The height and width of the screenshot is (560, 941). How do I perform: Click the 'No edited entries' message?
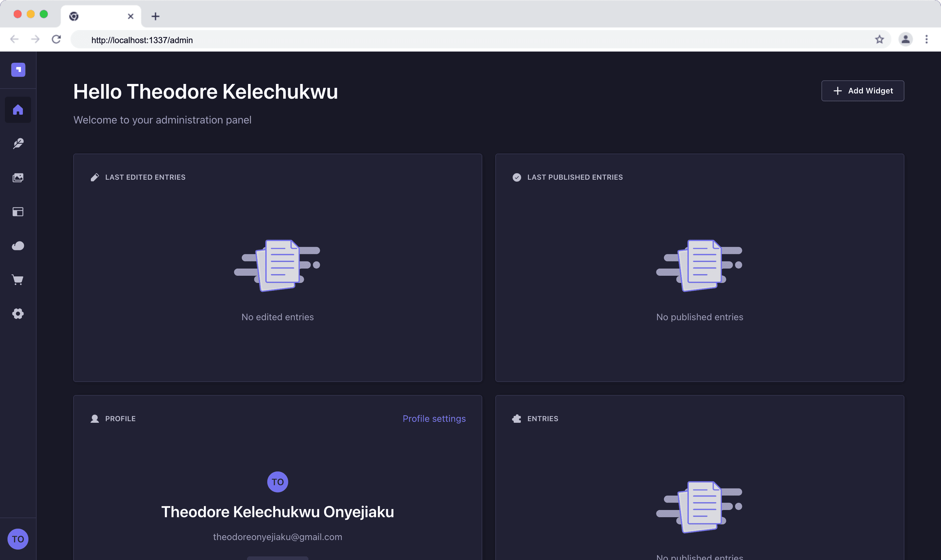tap(278, 317)
